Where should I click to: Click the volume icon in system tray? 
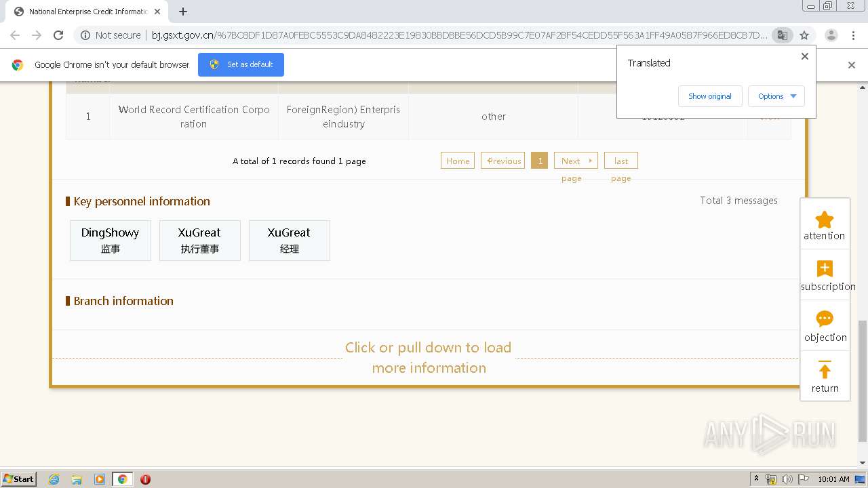pos(787,479)
